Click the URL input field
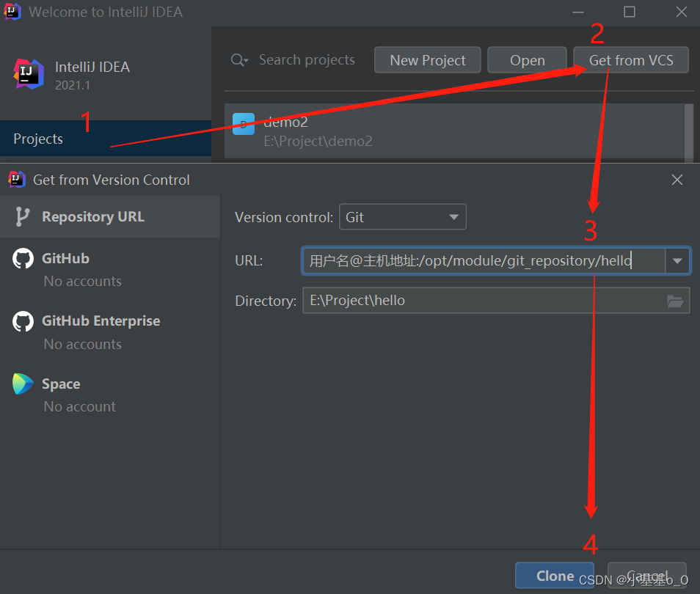Image resolution: width=700 pixels, height=594 pixels. [484, 260]
